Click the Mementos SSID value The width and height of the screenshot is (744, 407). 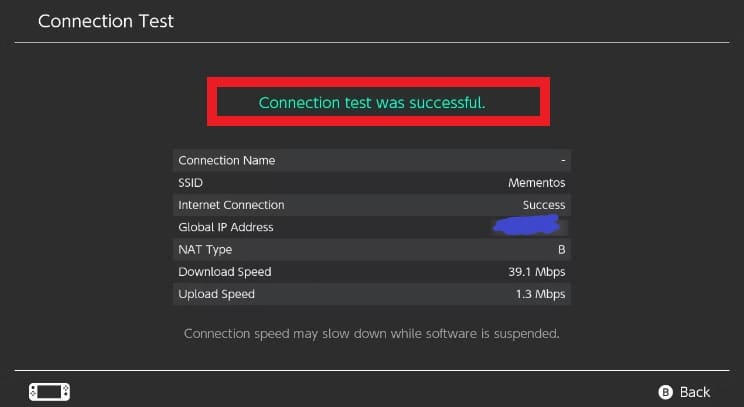pyautogui.click(x=537, y=183)
